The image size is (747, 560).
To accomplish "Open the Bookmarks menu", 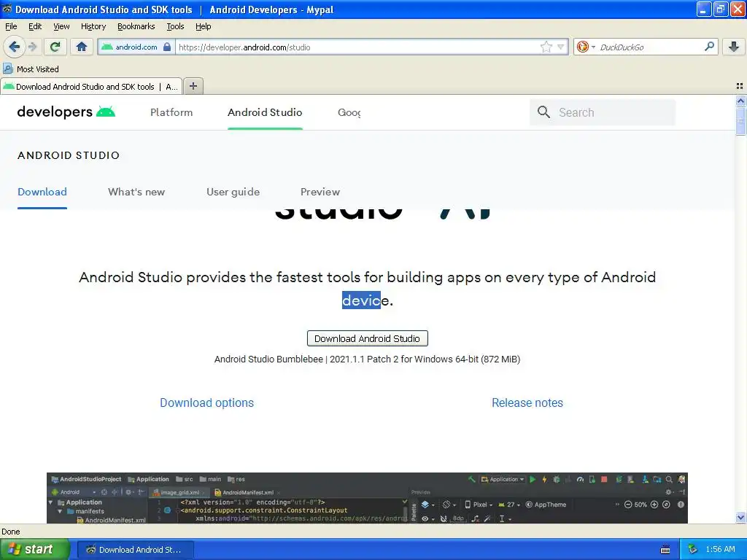I will pos(136,26).
